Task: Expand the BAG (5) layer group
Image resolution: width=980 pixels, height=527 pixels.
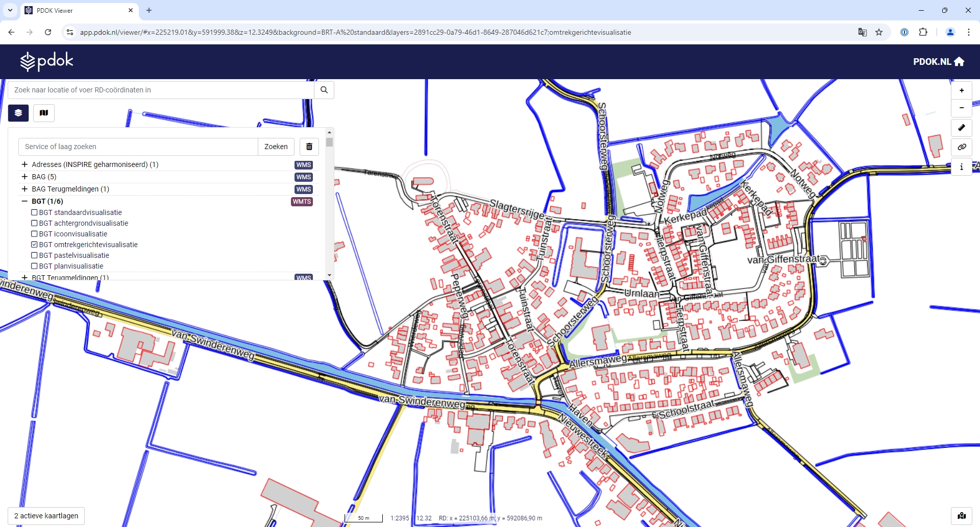Action: (24, 177)
